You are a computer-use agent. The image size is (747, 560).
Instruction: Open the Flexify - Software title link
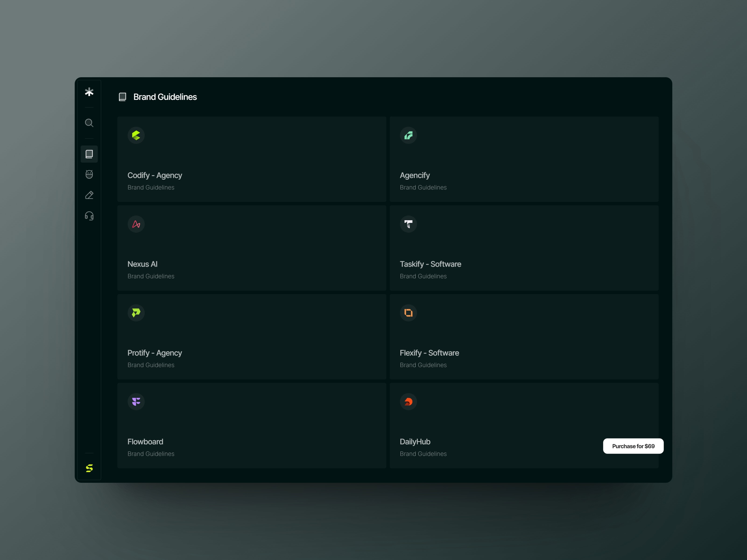[429, 353]
